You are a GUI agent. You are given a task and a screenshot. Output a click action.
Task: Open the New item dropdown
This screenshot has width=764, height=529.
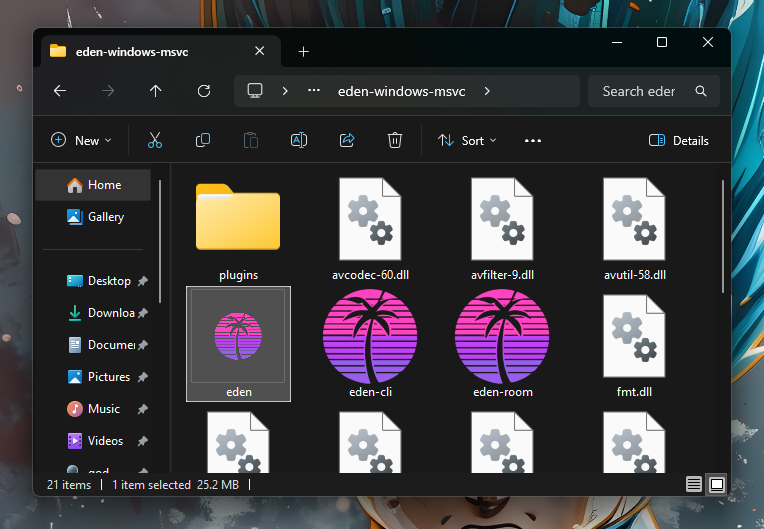click(x=81, y=141)
